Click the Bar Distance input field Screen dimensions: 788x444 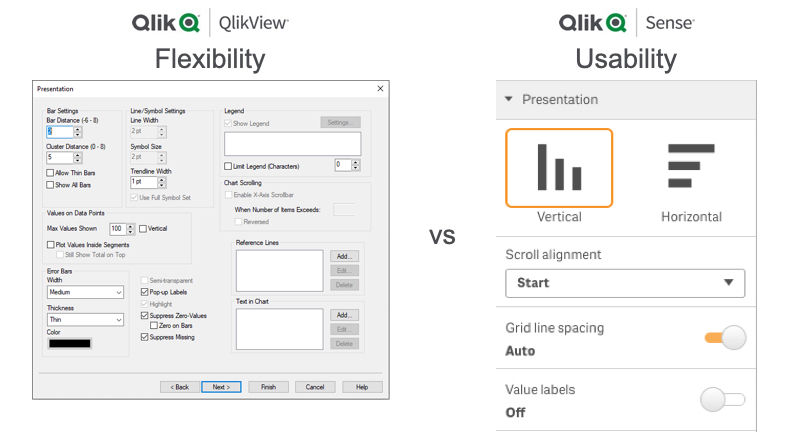(59, 132)
